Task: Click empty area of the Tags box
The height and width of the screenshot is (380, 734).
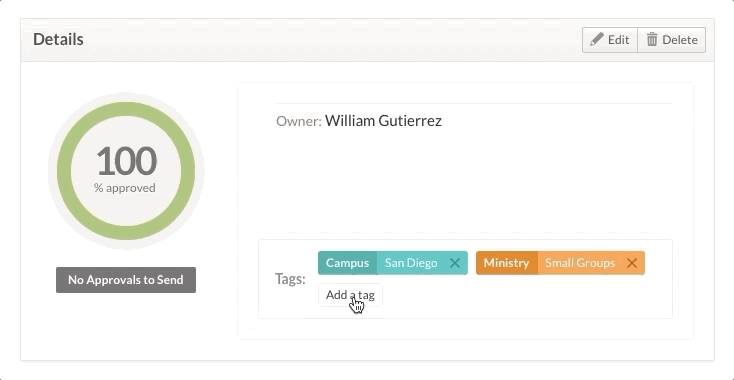Action: click(x=524, y=297)
